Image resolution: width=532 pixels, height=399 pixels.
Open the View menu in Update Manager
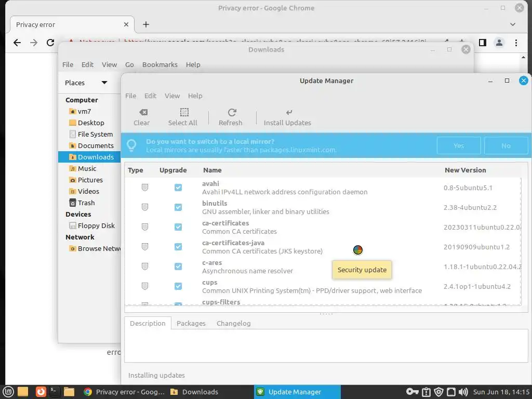click(x=172, y=96)
